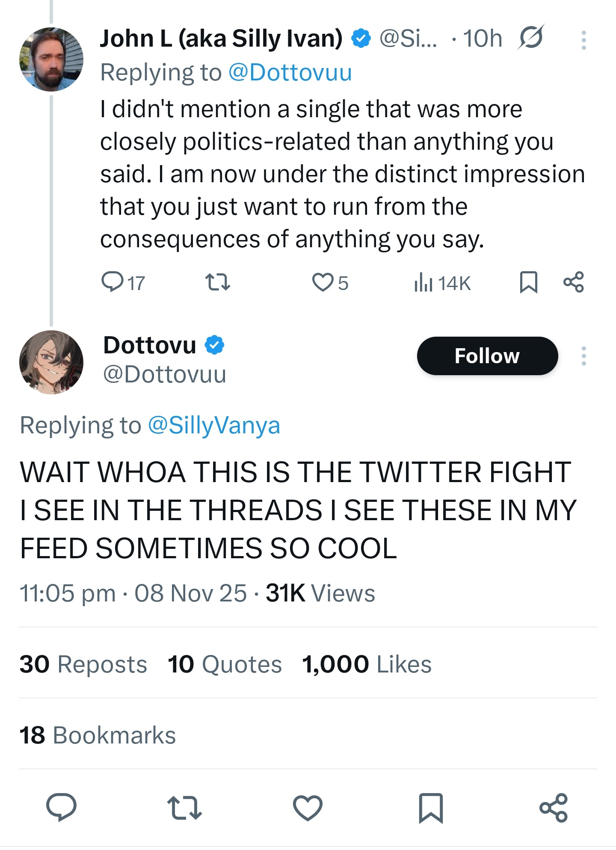The image size is (616, 850).
Task: Like John L's reply tweet
Action: pos(322,282)
